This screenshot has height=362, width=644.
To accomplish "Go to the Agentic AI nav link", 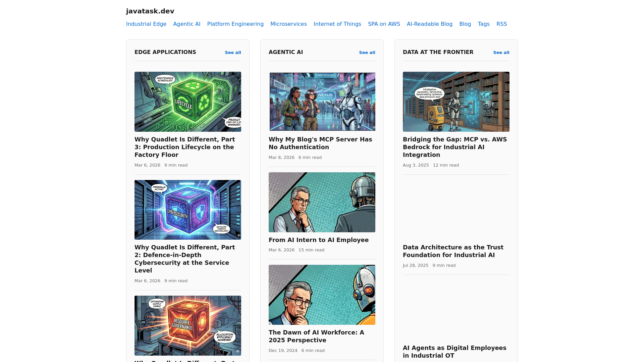I will [186, 24].
